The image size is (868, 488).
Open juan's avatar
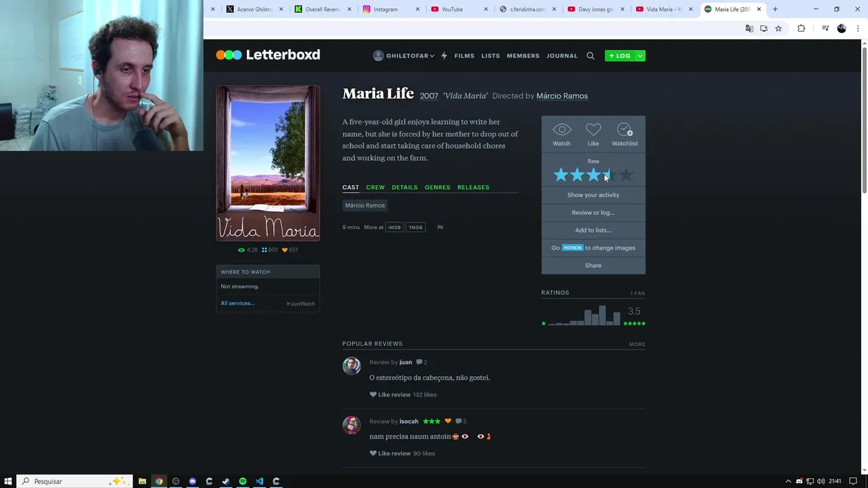(351, 366)
